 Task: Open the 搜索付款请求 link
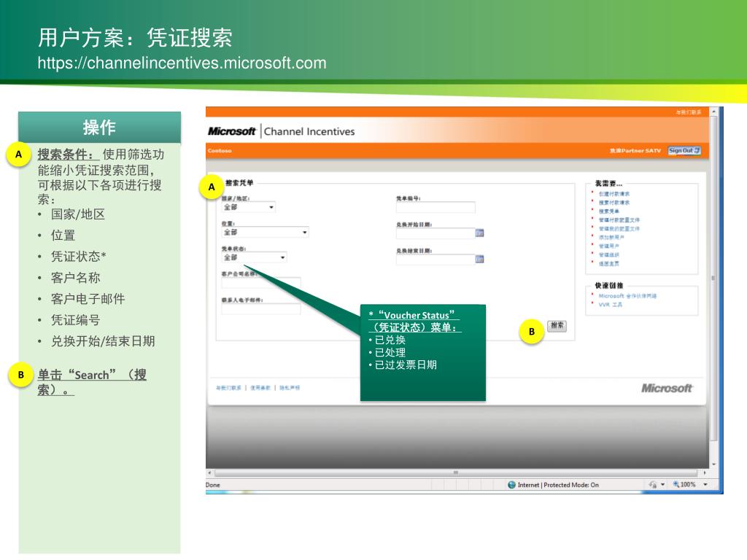[x=614, y=203]
